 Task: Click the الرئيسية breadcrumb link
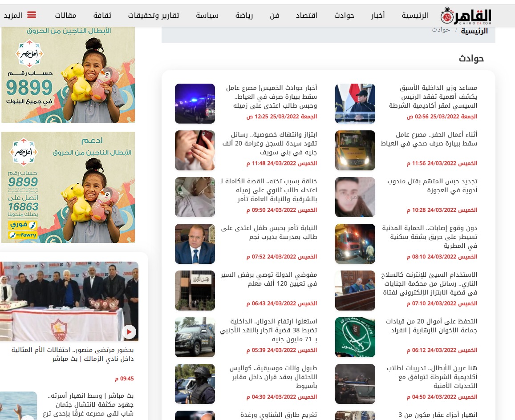click(x=474, y=31)
